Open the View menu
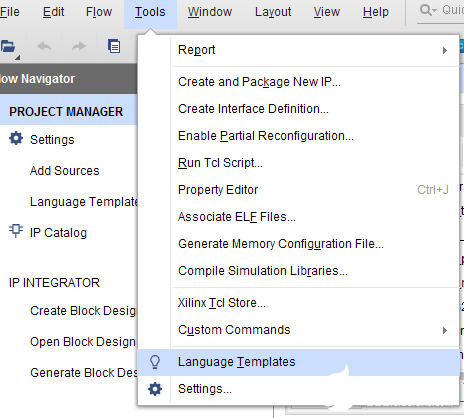Screen dimensions: 464x418 (x=327, y=12)
